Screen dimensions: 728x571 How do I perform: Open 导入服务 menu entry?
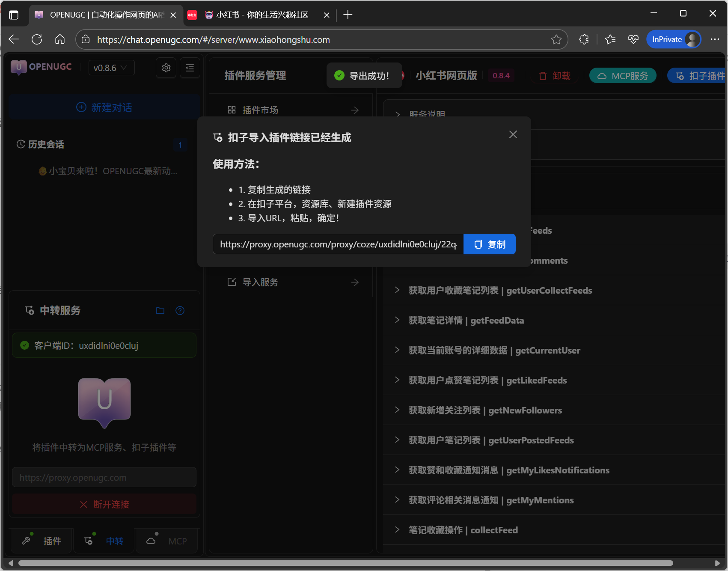tap(293, 282)
